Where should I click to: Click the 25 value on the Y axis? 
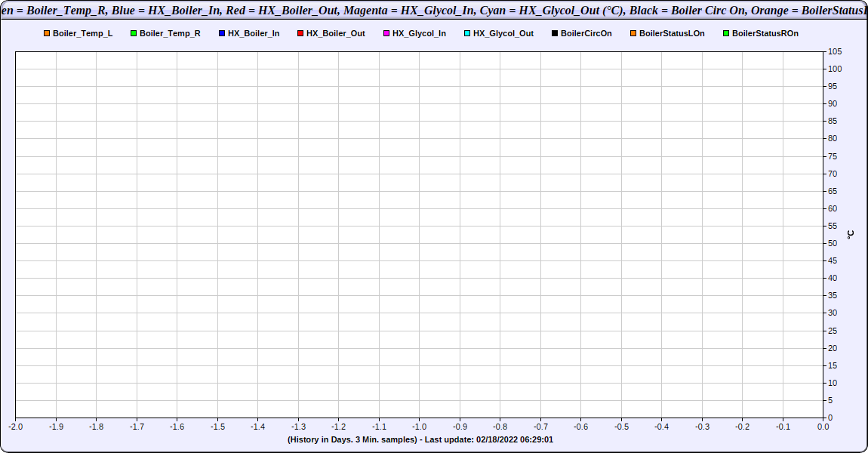pyautogui.click(x=833, y=331)
